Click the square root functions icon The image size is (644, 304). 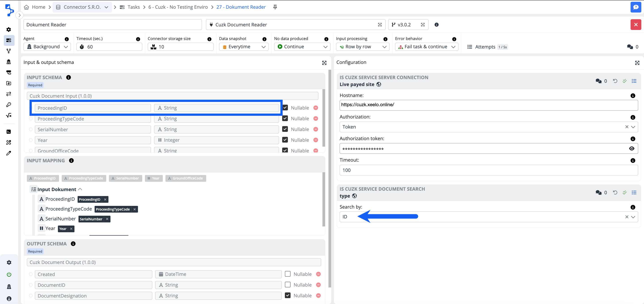9,115
